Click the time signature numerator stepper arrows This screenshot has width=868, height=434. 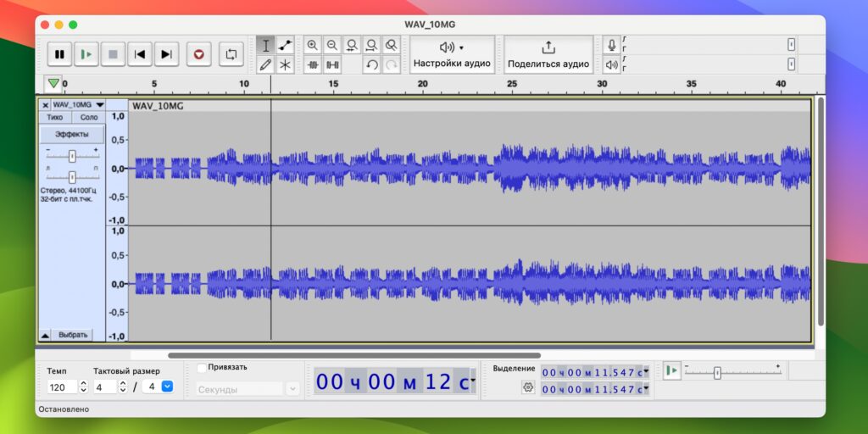(123, 387)
